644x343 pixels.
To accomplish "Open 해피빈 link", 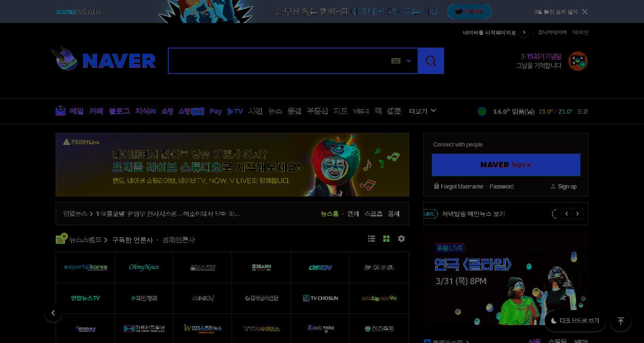I will click(580, 33).
